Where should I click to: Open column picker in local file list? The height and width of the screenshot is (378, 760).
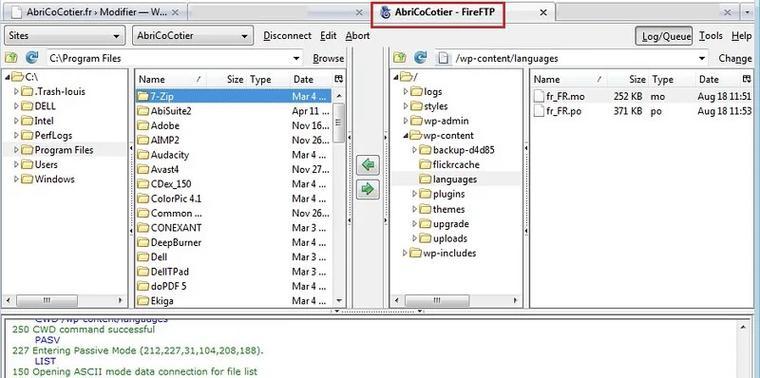coord(339,79)
